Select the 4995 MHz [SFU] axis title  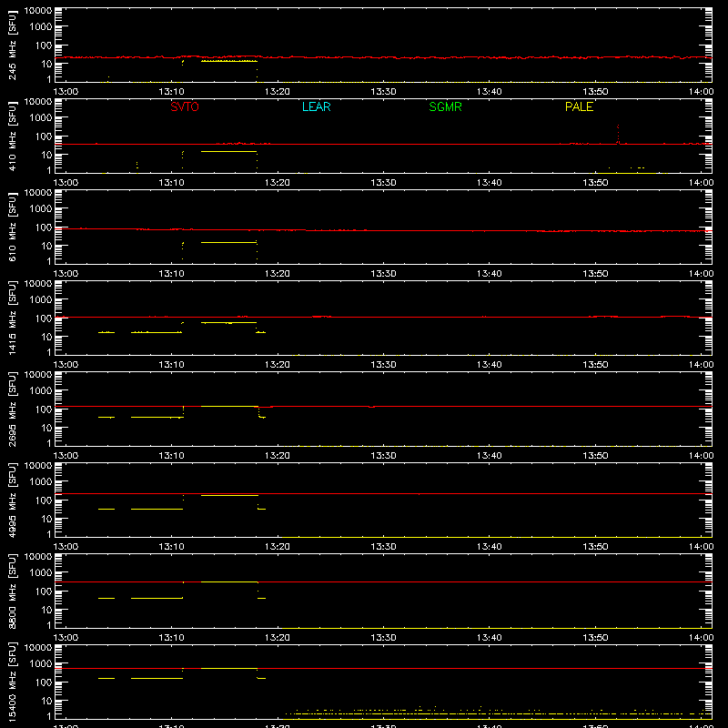pyautogui.click(x=12, y=500)
